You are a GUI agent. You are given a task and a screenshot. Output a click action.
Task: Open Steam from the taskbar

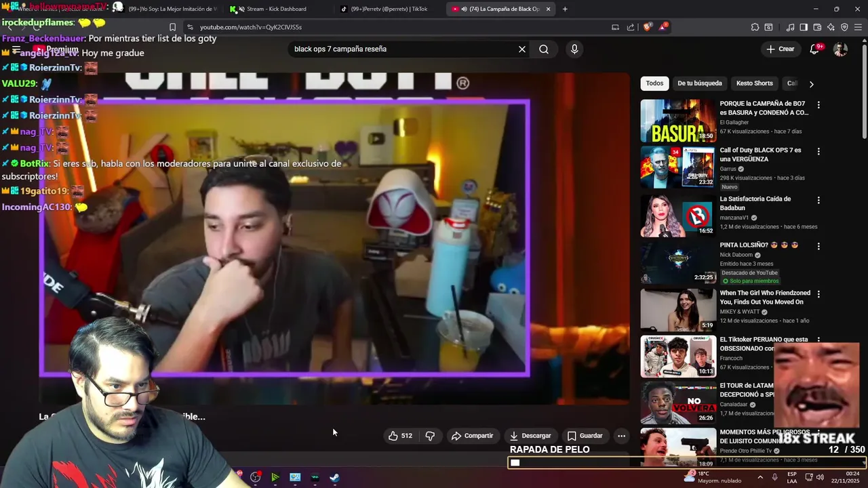coord(335,477)
